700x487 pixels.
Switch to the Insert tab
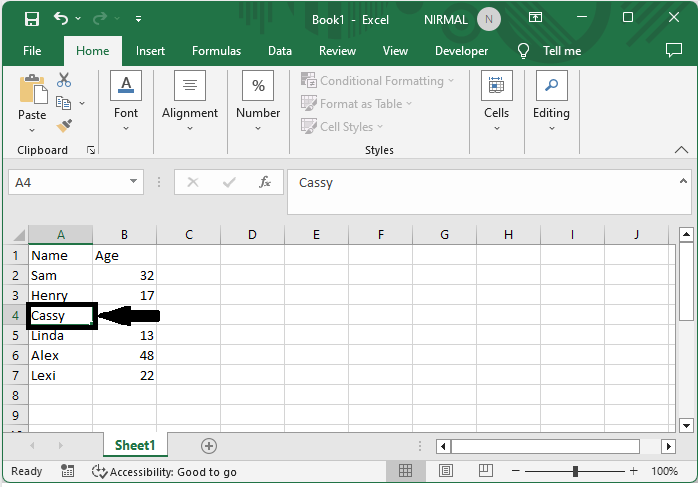(x=150, y=51)
